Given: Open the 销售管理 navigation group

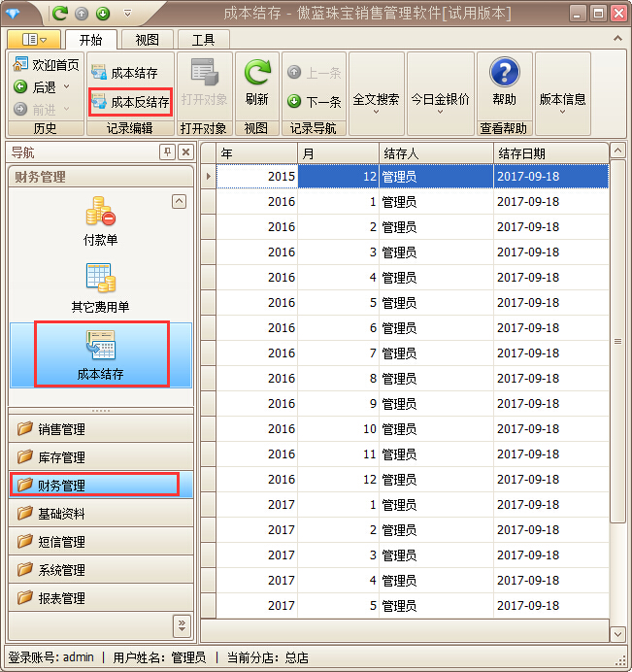Looking at the screenshot, I should point(101,429).
